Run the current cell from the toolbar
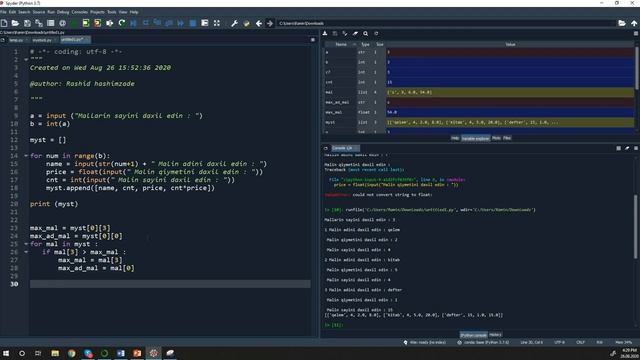 (86, 23)
